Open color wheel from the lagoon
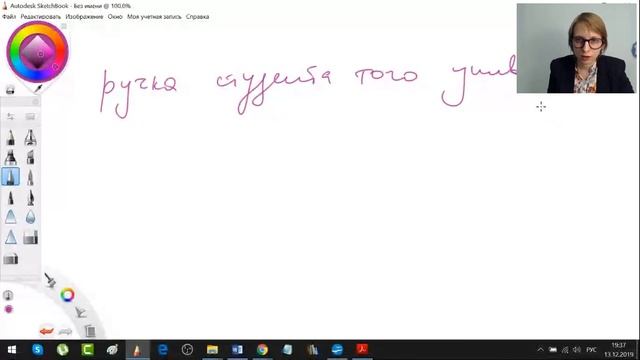 pos(67,295)
